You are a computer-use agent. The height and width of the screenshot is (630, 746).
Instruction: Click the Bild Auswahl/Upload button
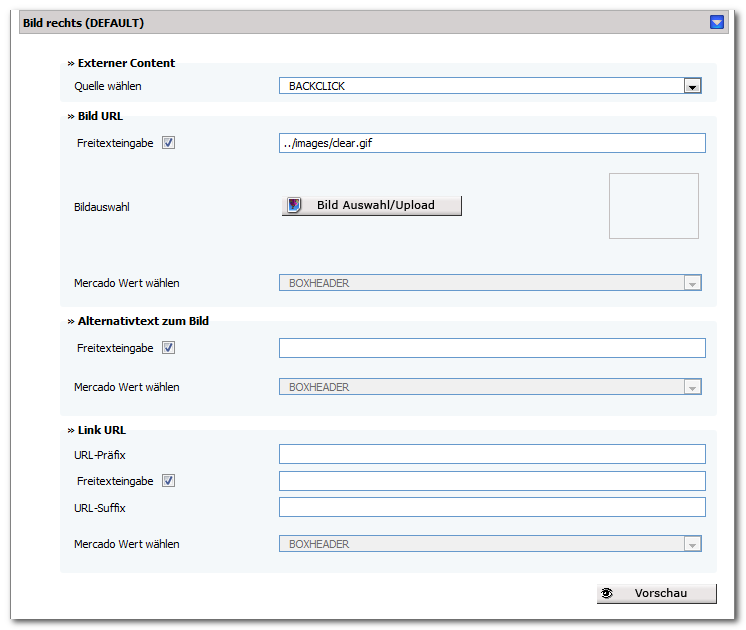pos(372,205)
